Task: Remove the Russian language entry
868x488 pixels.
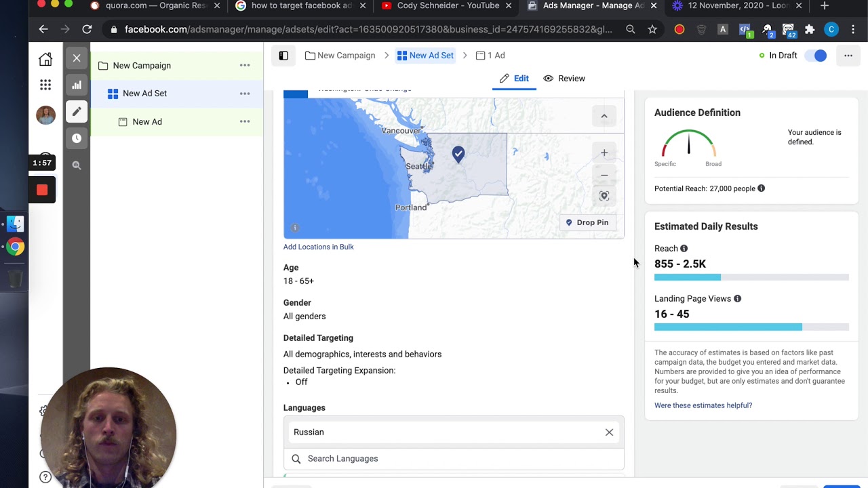Action: [x=609, y=432]
